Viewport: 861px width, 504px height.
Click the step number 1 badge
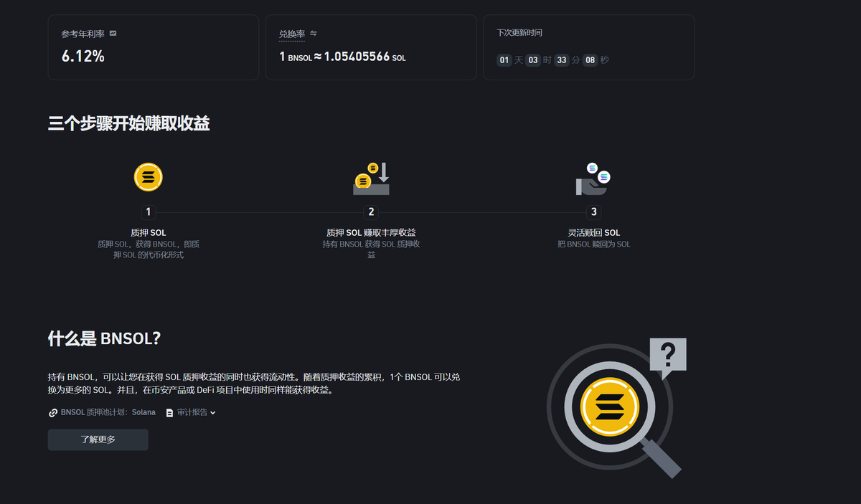(x=149, y=212)
